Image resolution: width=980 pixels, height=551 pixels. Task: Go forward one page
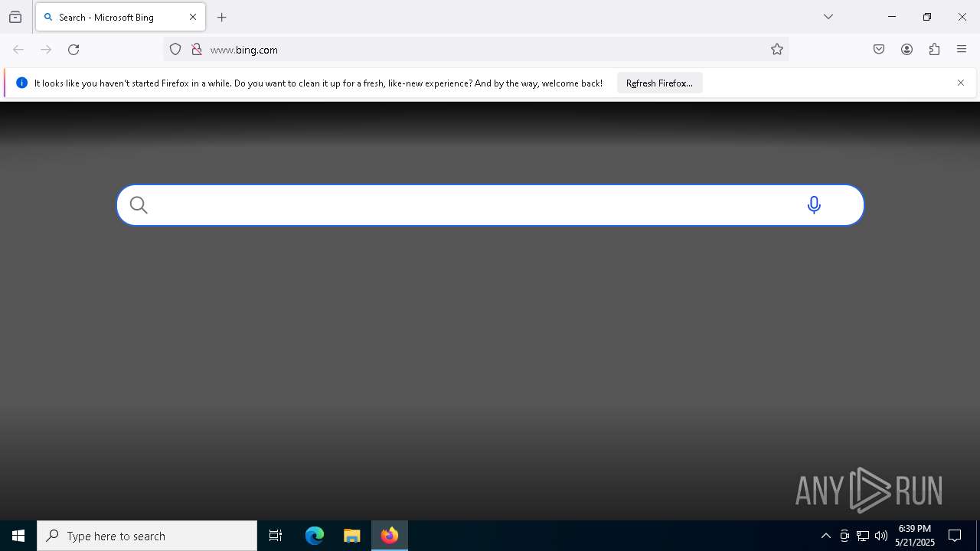[x=46, y=50]
